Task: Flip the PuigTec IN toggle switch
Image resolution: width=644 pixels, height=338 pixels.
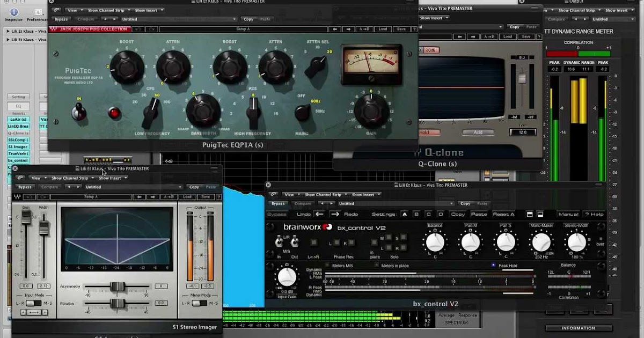Action: coord(80,111)
